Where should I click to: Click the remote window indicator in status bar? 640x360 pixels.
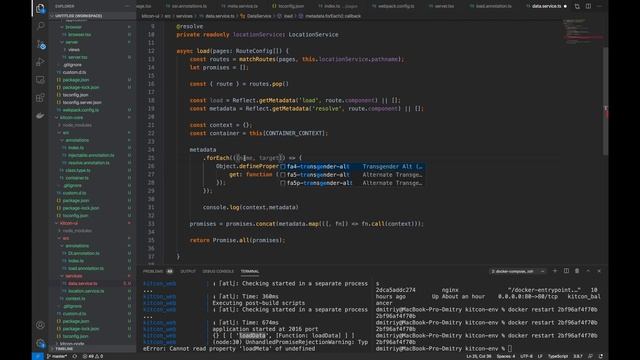[38, 356]
